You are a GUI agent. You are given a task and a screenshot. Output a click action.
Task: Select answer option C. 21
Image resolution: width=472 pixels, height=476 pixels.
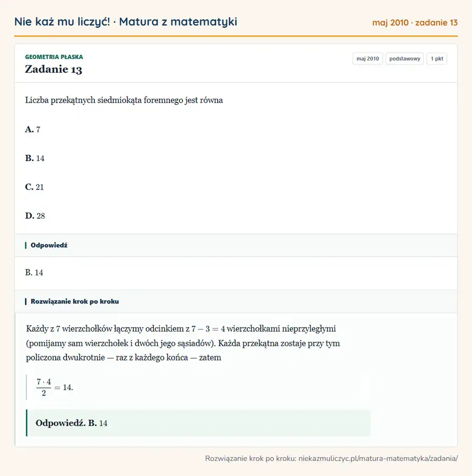click(34, 187)
